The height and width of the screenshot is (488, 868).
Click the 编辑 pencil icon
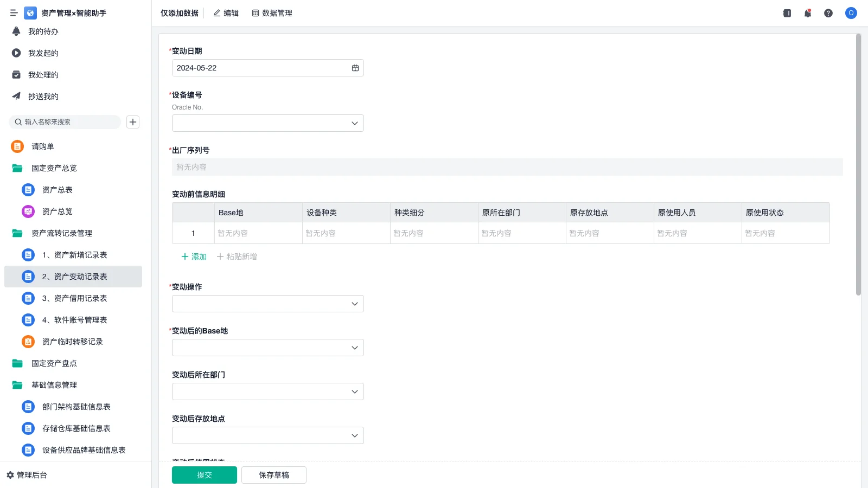(217, 13)
